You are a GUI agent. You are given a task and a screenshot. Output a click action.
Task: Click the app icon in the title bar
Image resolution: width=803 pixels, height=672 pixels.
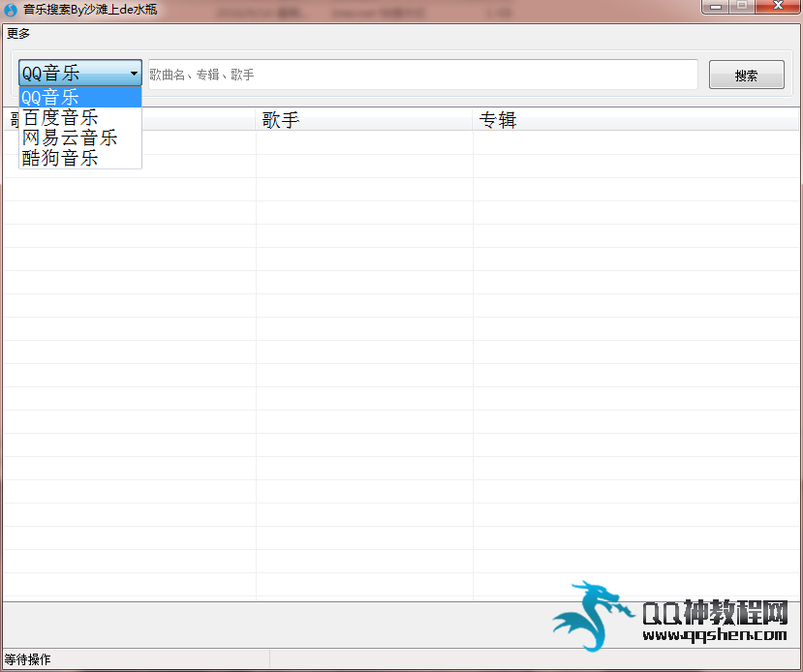tap(11, 10)
